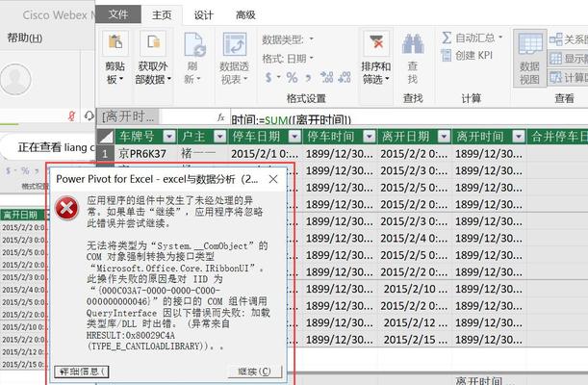Open filter dropdown for 离开日期 column

click(444, 137)
